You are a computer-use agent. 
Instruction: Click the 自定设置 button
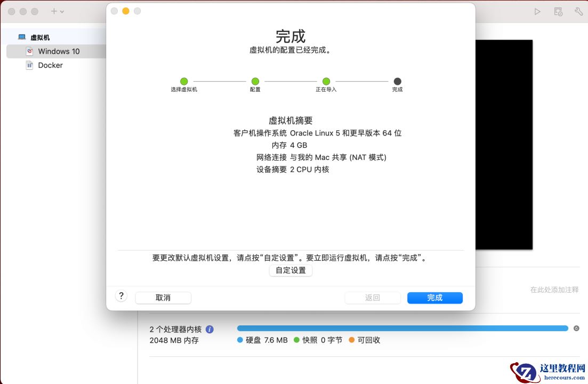(291, 270)
